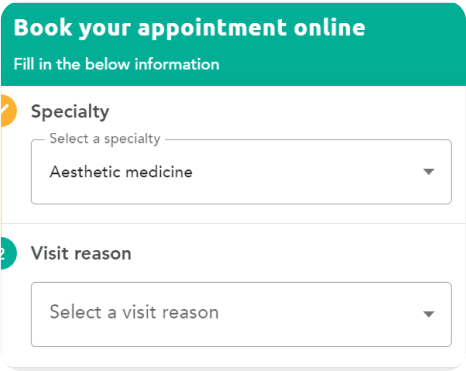Click the Specialty step heading
Screen dimensions: 466x371
coord(70,112)
